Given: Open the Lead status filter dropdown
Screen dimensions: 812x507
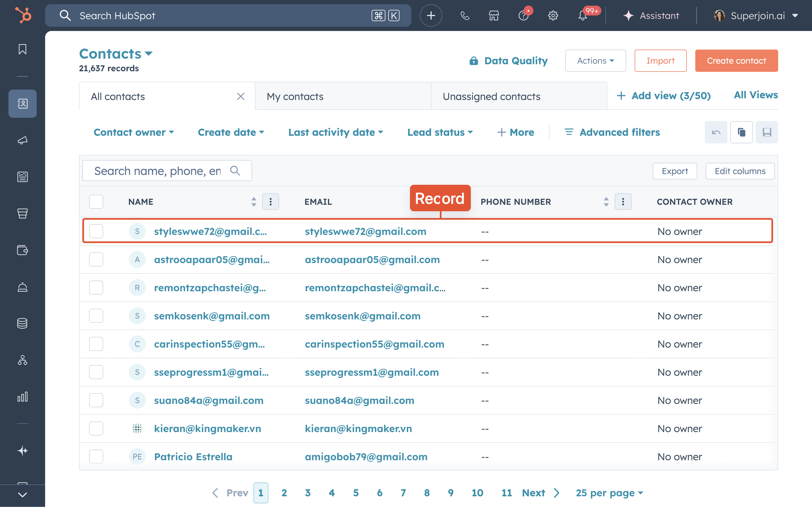Looking at the screenshot, I should click(440, 132).
